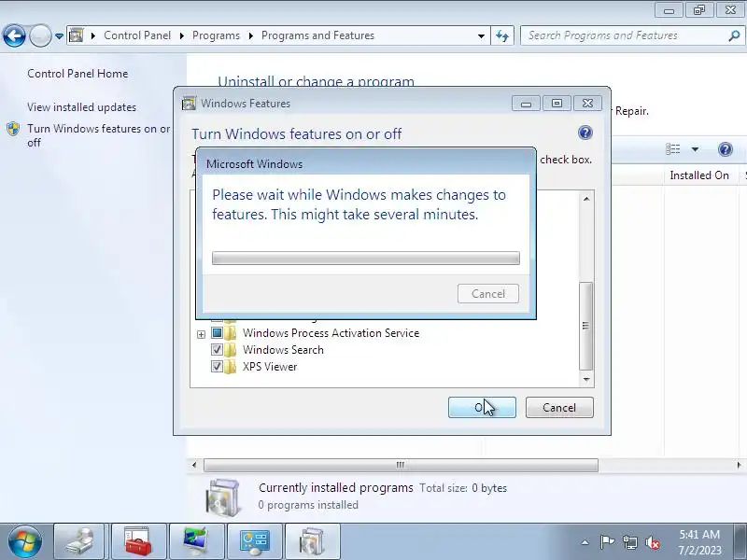Click the help icon in Windows Features dialog
747x560 pixels.
click(x=585, y=133)
